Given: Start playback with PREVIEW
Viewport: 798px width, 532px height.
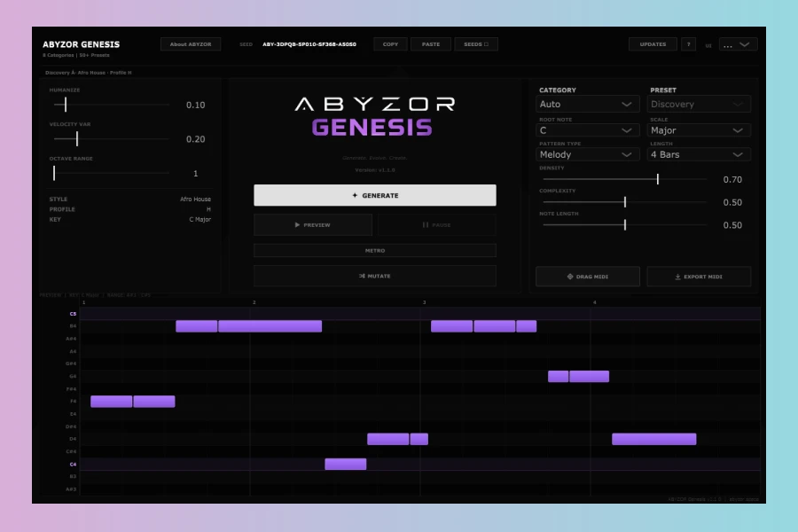Looking at the screenshot, I should tap(313, 225).
